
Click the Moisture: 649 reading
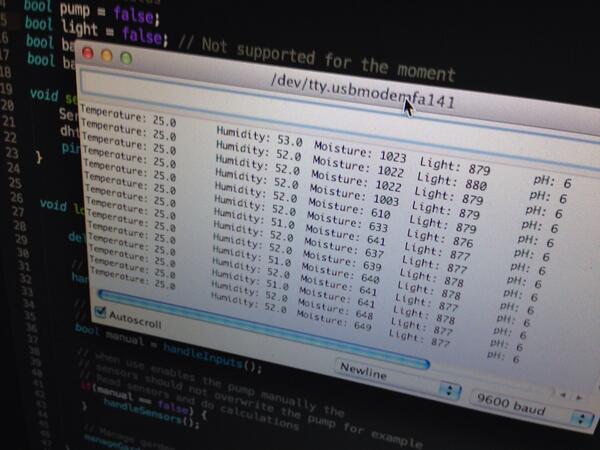pyautogui.click(x=334, y=321)
